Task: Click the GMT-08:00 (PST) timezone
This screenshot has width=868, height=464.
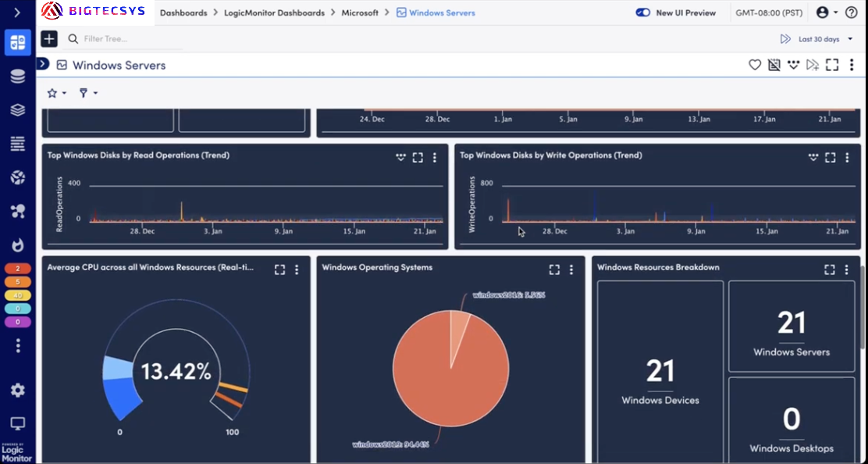Action: (x=769, y=12)
